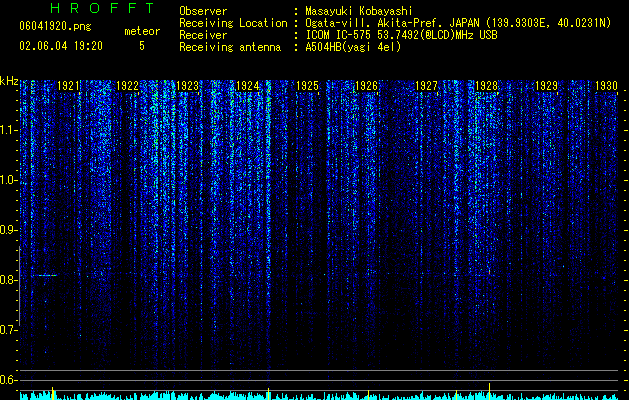The height and width of the screenshot is (400, 629).
Task: Click the Receiving Location label
Action: [x=233, y=23]
